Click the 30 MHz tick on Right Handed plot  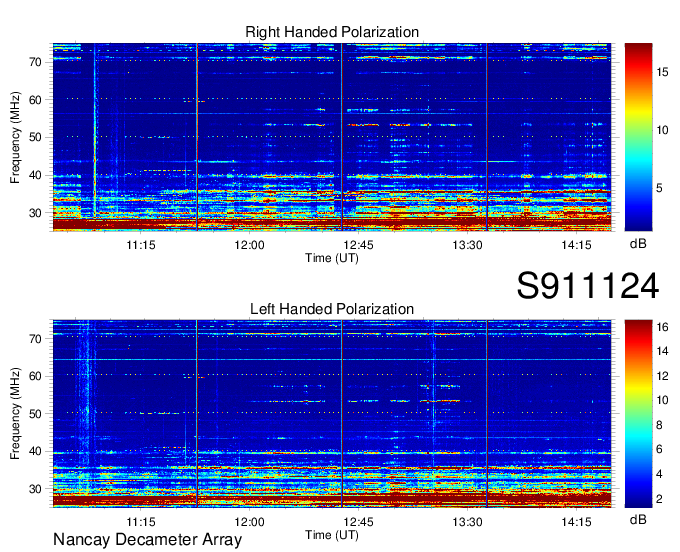[x=35, y=213]
